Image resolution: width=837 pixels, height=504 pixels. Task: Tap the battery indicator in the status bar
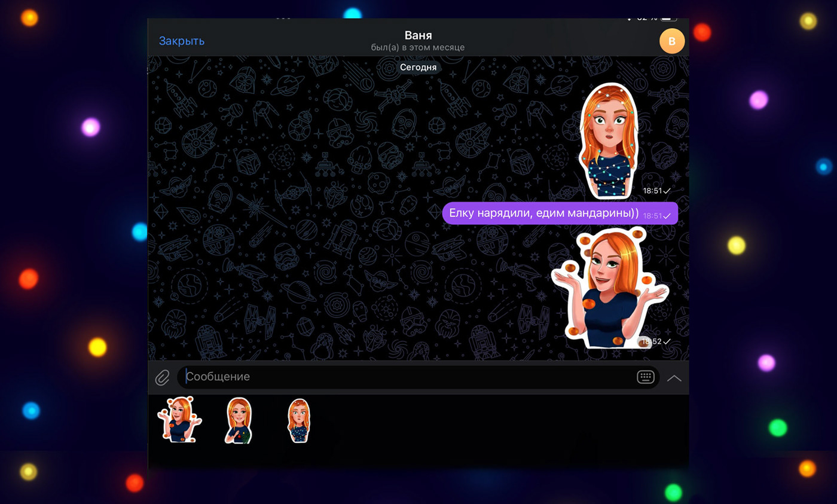pyautogui.click(x=669, y=18)
